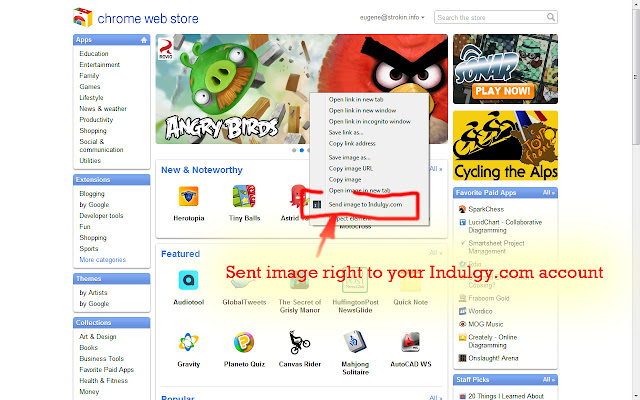Open the eugene@strokin.info account dropdown
The image size is (640, 400).
[x=392, y=18]
